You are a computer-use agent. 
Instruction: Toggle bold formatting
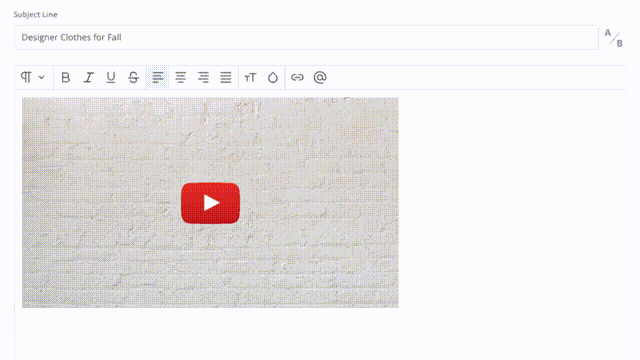click(65, 77)
